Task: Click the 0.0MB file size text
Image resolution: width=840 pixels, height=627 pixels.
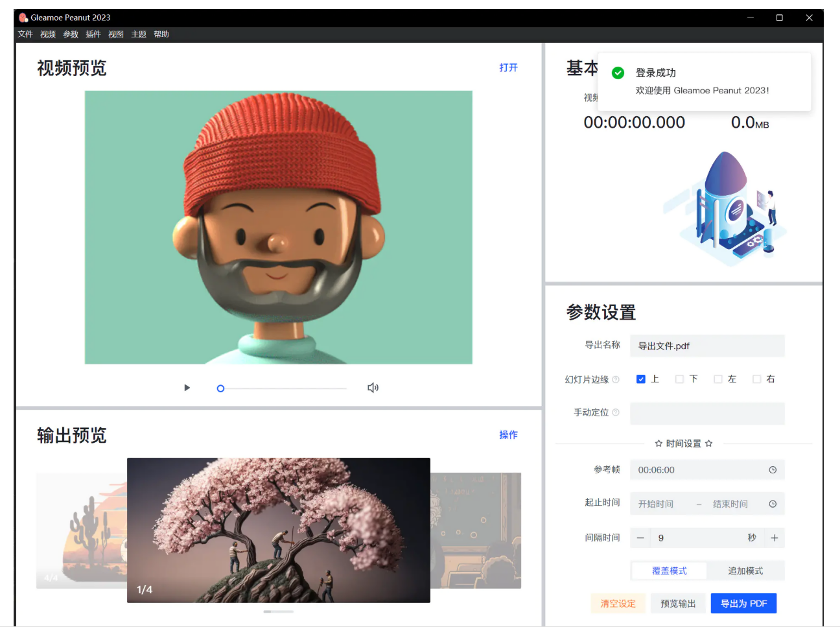Action: 750,123
